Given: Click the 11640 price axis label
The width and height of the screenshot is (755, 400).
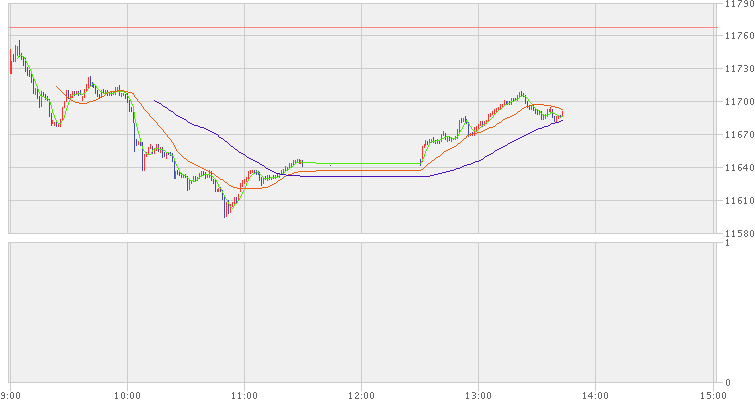Looking at the screenshot, I should pyautogui.click(x=737, y=168).
